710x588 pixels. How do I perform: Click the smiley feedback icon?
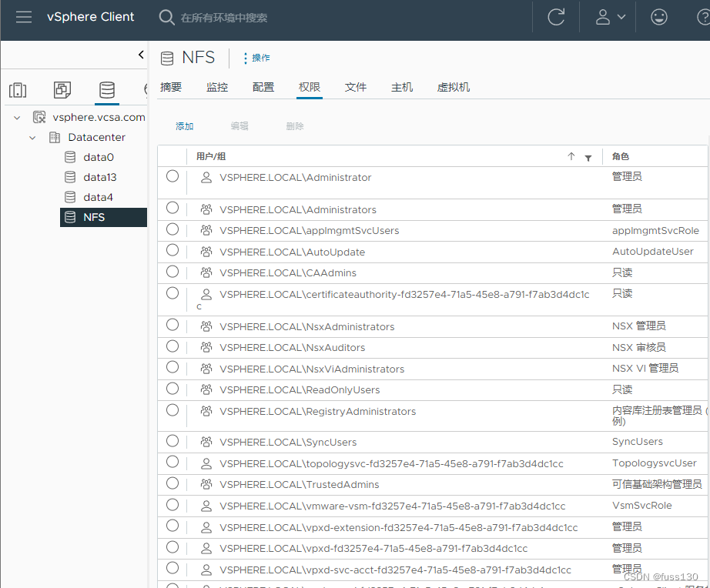(x=659, y=17)
